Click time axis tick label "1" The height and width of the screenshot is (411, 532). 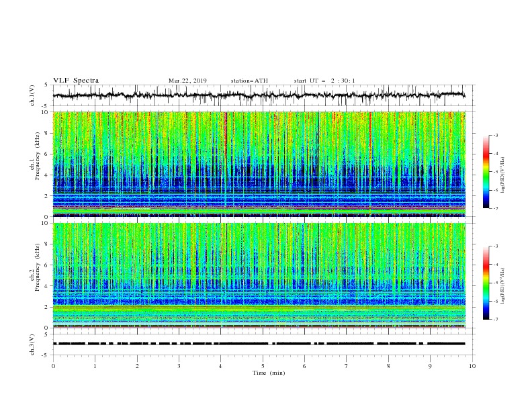[x=95, y=366]
